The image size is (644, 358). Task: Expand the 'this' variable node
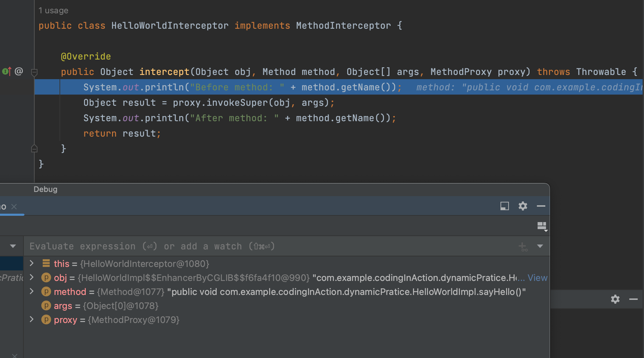pyautogui.click(x=31, y=263)
